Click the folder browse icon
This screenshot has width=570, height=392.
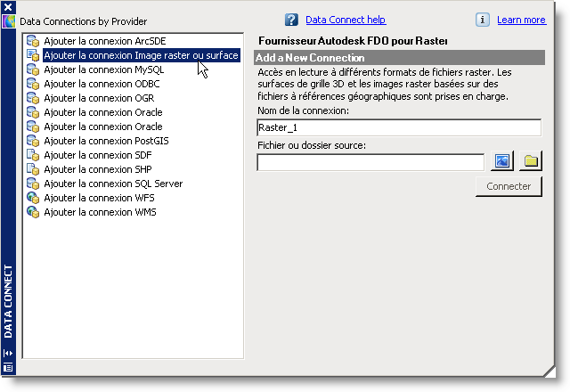[x=532, y=161]
